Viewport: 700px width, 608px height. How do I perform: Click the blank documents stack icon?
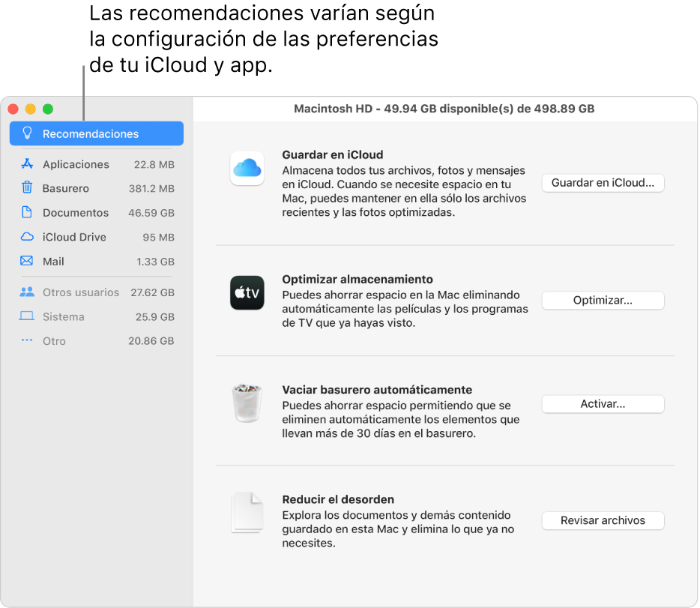[247, 513]
